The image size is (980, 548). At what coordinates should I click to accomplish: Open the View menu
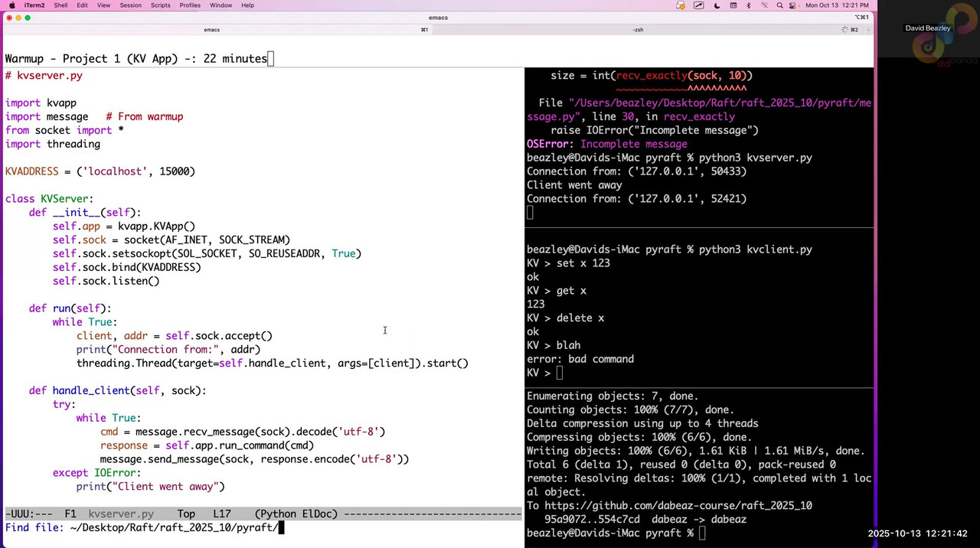103,5
